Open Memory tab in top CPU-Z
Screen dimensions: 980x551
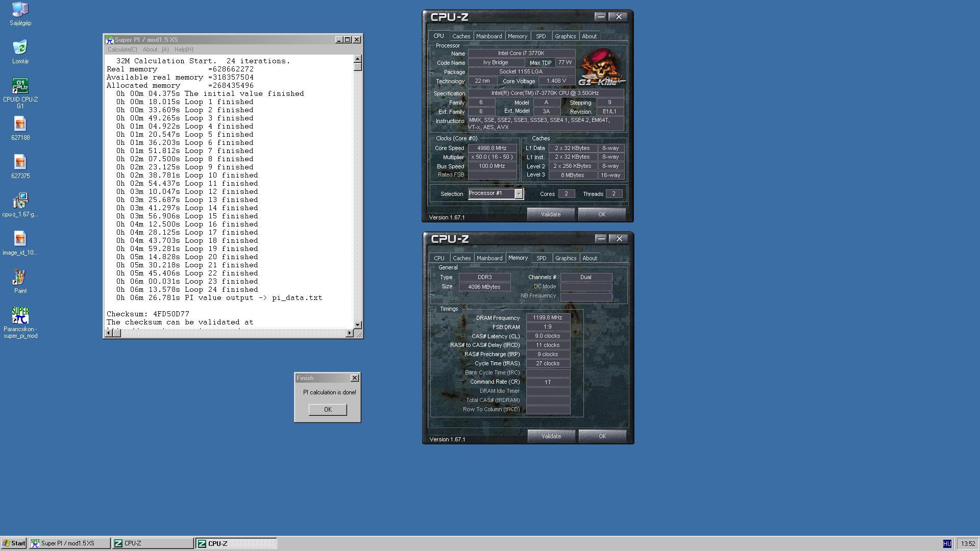pyautogui.click(x=518, y=36)
